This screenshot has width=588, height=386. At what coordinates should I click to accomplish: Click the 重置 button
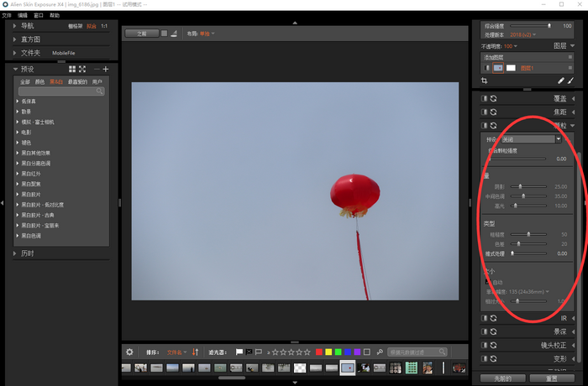point(552,378)
